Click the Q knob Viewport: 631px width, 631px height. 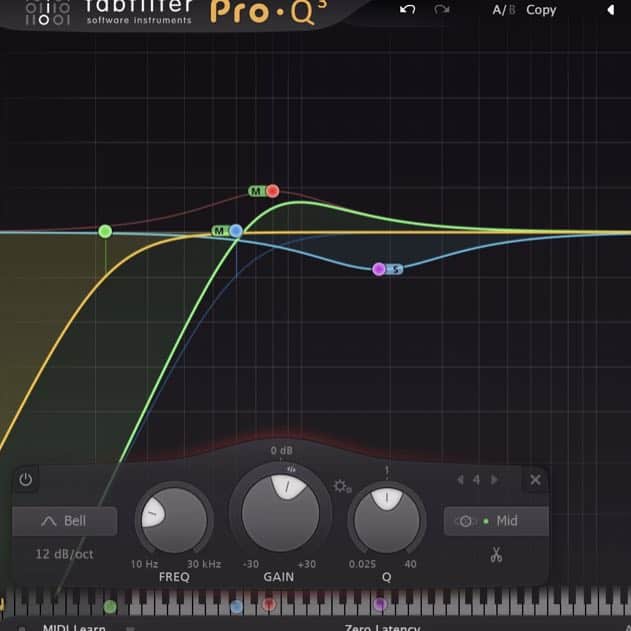point(386,520)
